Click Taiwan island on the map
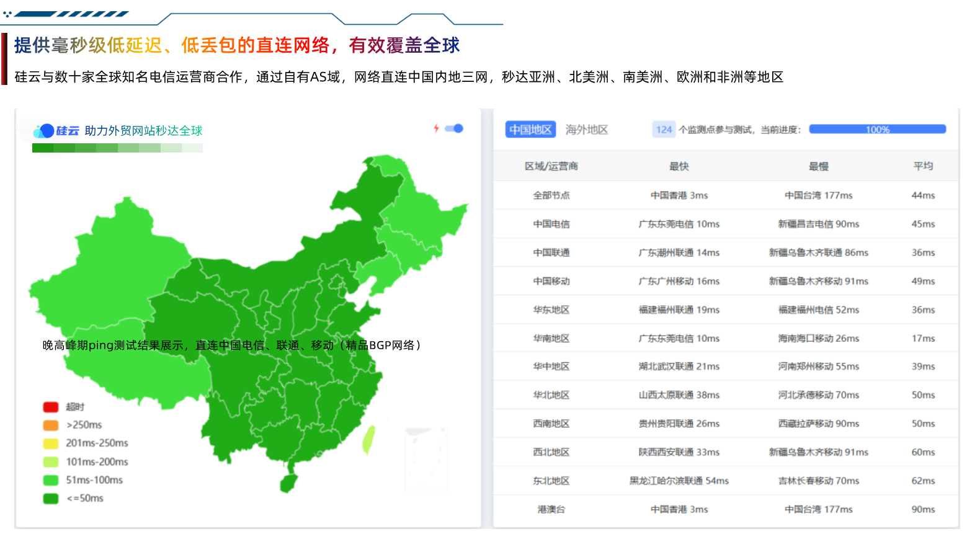980x547 pixels. [x=369, y=440]
